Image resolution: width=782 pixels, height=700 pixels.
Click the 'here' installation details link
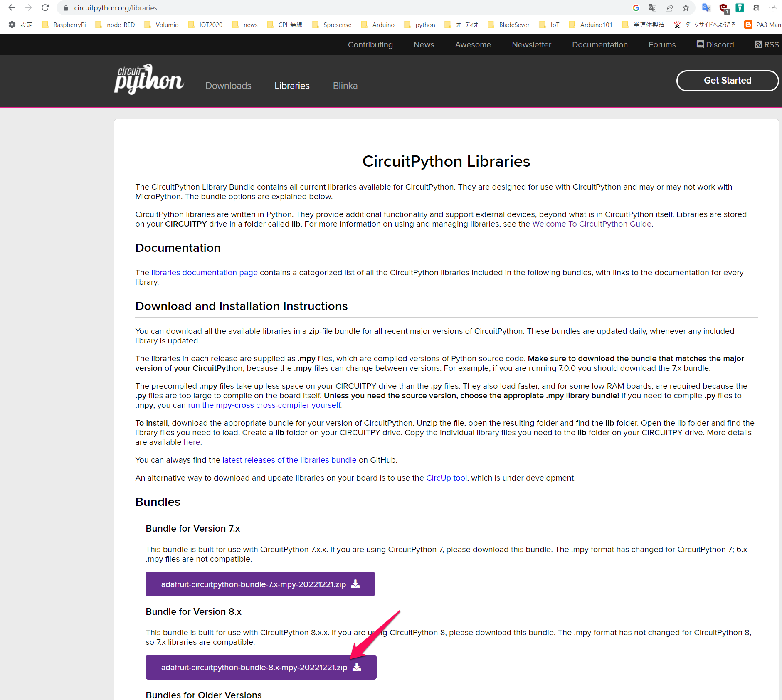coord(192,442)
